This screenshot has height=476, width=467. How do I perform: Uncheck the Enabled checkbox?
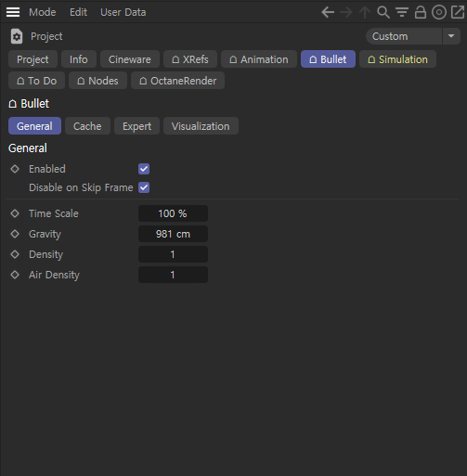[x=144, y=169]
